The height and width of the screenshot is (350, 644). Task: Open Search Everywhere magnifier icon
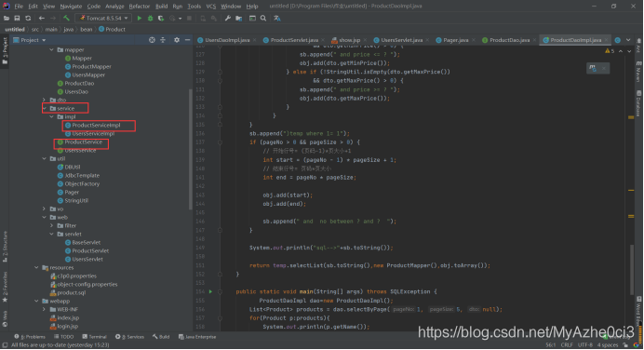pos(263,18)
